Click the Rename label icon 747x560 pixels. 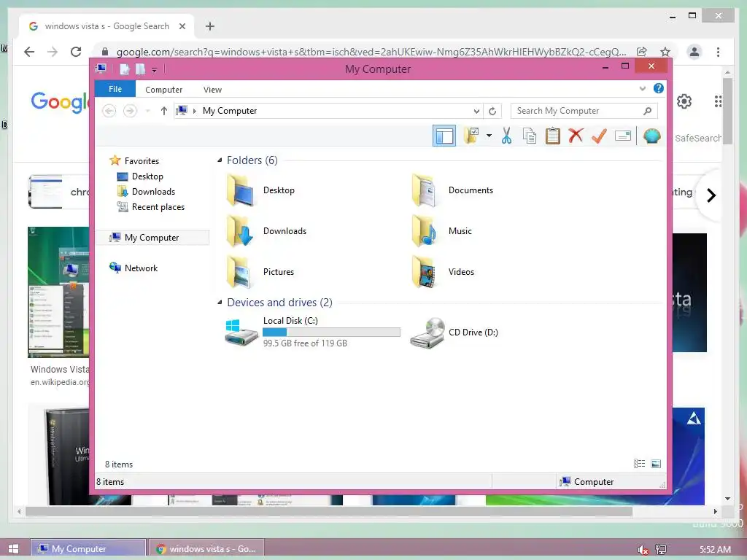coord(623,136)
